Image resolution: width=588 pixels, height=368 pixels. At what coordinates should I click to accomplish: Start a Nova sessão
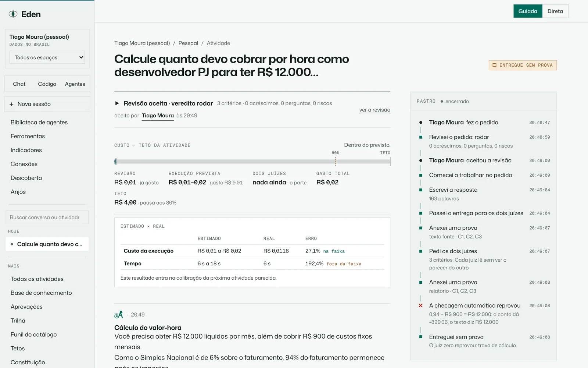[47, 104]
